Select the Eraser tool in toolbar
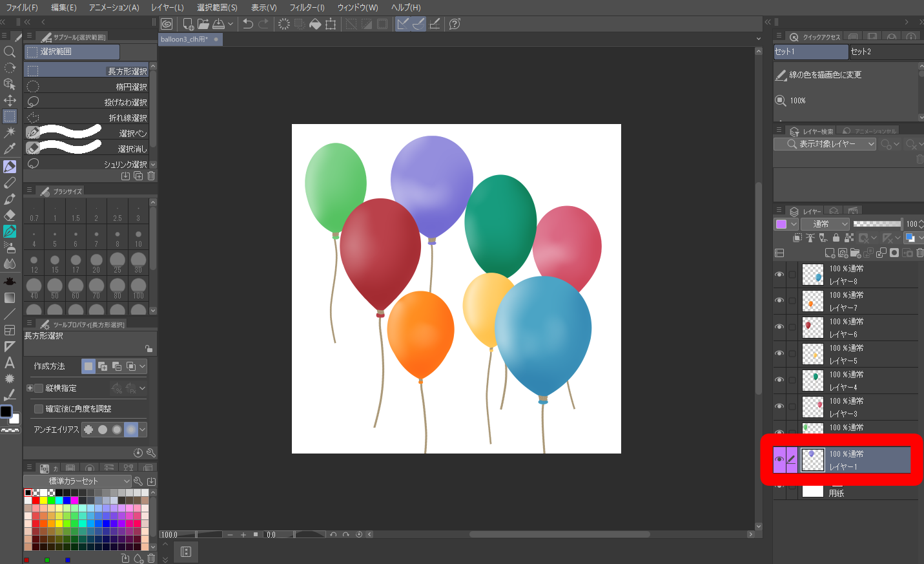 (x=10, y=215)
